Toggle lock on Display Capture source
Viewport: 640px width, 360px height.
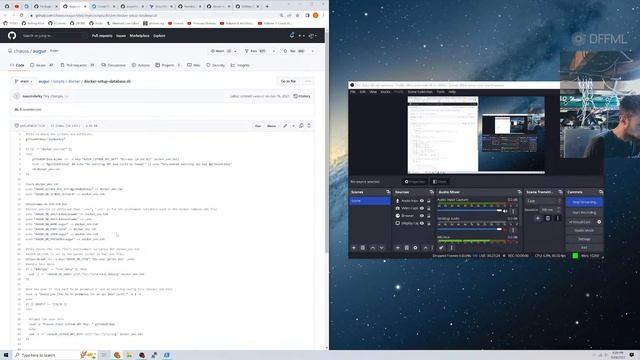pos(429,223)
